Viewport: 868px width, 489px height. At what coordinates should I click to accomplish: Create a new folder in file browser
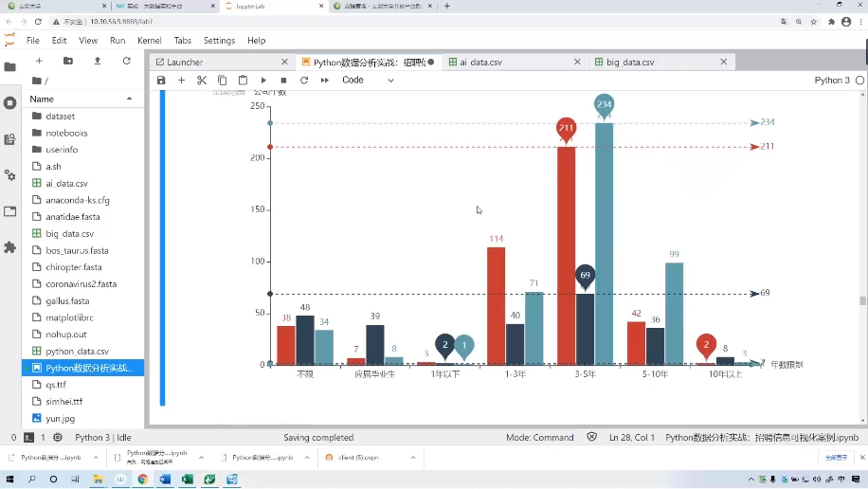click(67, 61)
